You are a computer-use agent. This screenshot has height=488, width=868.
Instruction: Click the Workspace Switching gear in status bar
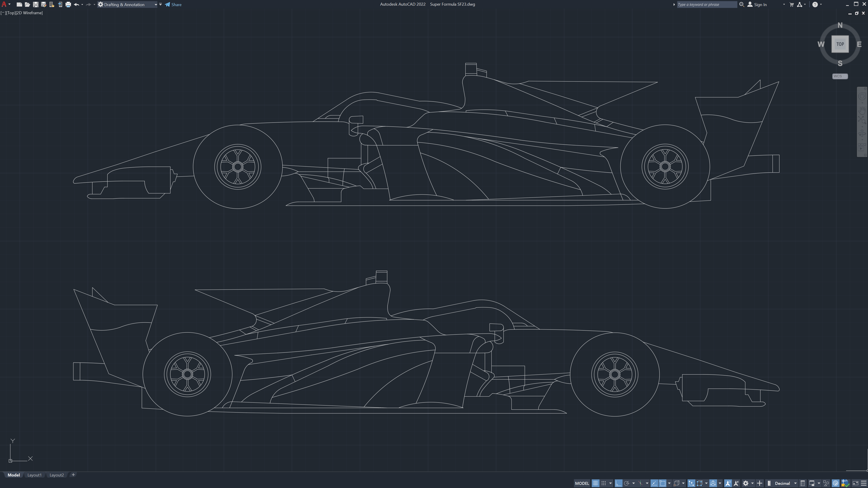click(x=746, y=483)
